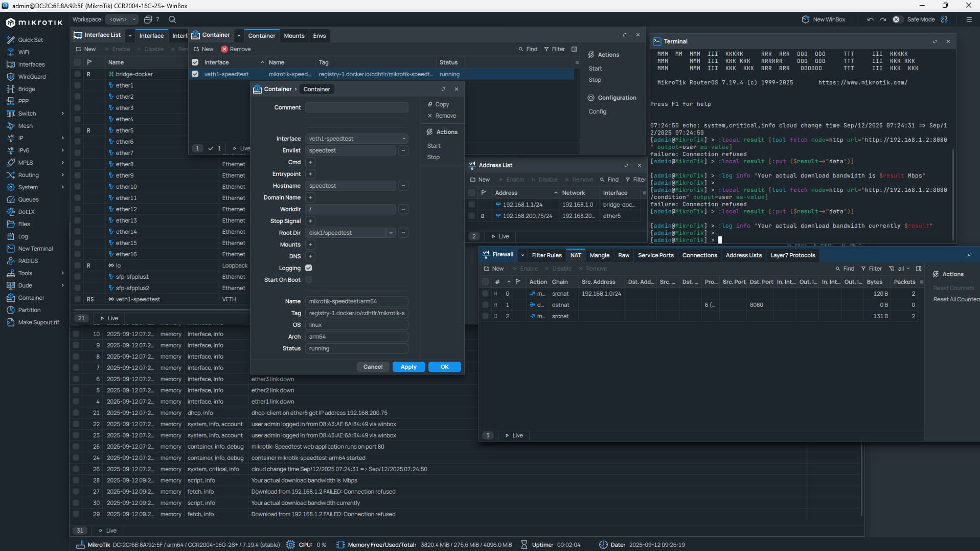
Task: Open Quick Set in sidebar
Action: pyautogui.click(x=30, y=40)
